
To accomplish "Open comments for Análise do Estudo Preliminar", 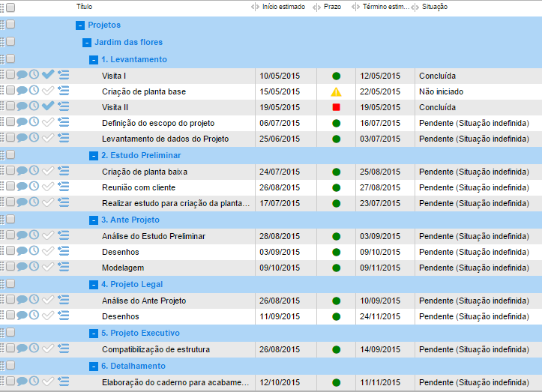I will pyautogui.click(x=22, y=235).
